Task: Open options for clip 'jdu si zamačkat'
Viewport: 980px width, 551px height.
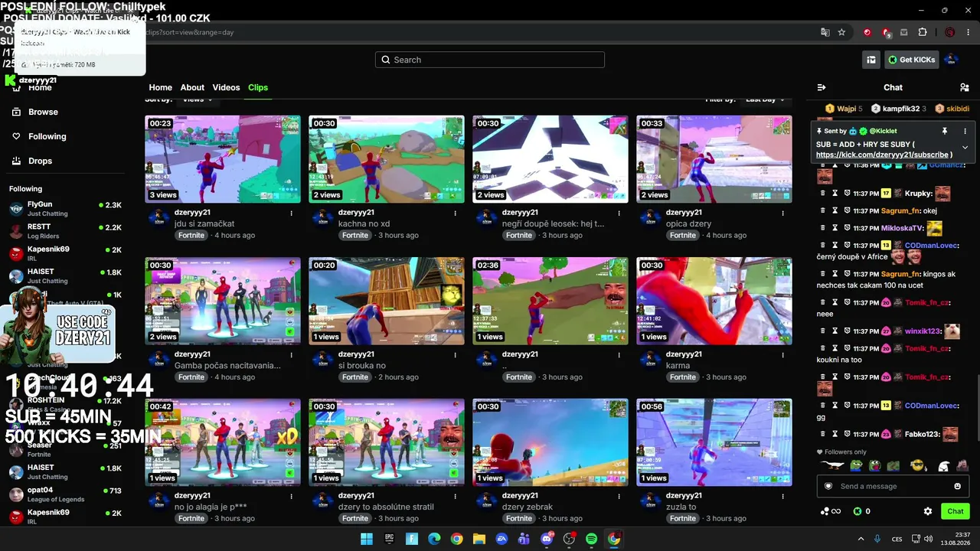Action: tap(291, 213)
